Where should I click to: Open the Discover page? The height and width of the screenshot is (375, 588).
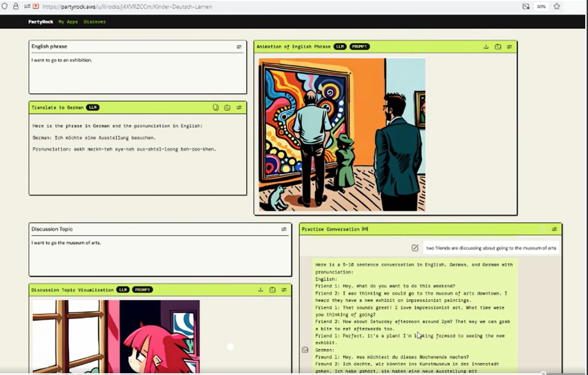pos(95,22)
